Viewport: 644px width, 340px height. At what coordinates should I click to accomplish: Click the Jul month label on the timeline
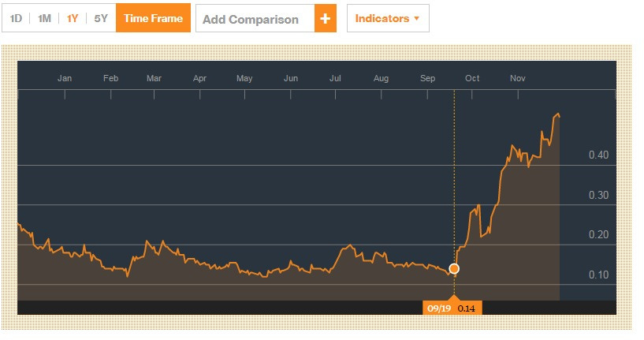click(x=335, y=78)
